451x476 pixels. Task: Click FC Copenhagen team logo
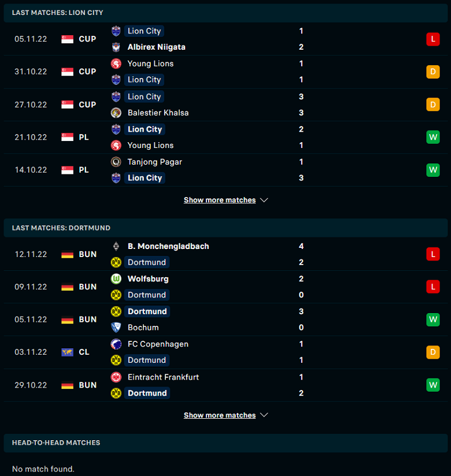(116, 344)
